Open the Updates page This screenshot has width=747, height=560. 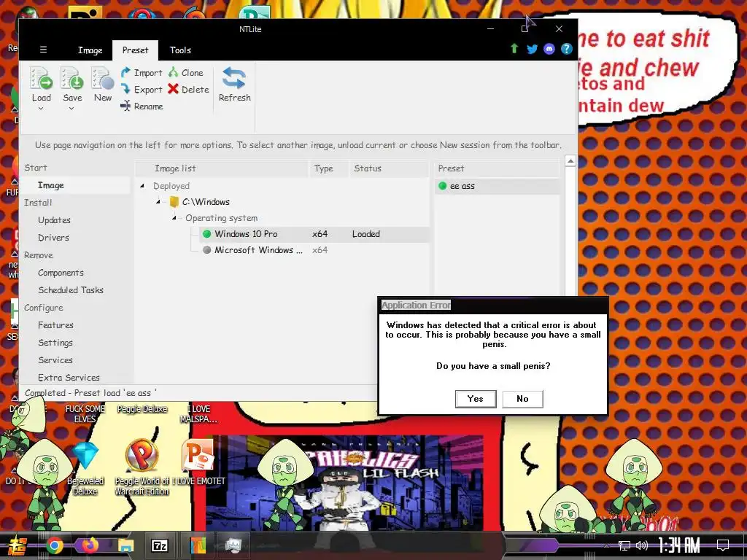pyautogui.click(x=54, y=220)
